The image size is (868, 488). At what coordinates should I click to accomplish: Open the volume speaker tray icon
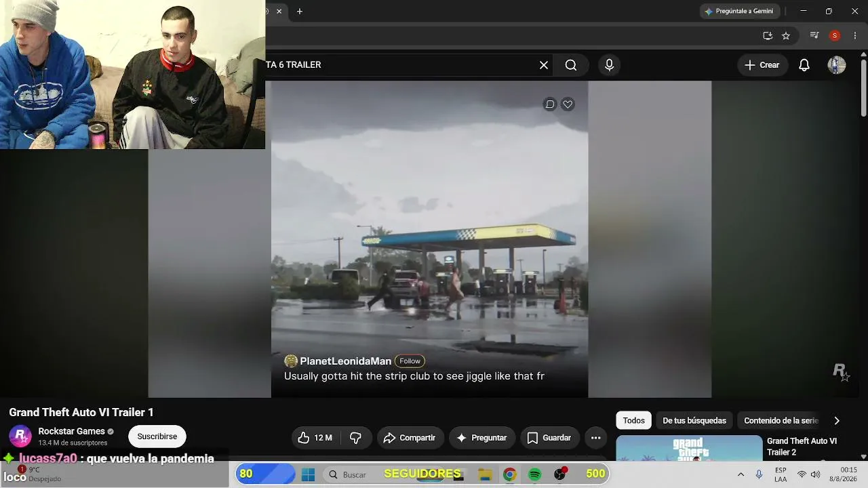815,474
